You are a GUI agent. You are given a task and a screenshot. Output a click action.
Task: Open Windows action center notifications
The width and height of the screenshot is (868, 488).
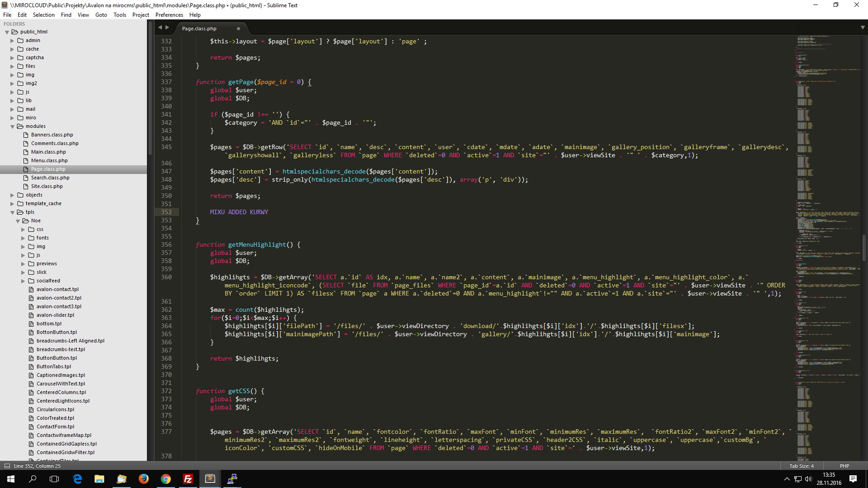(853, 479)
